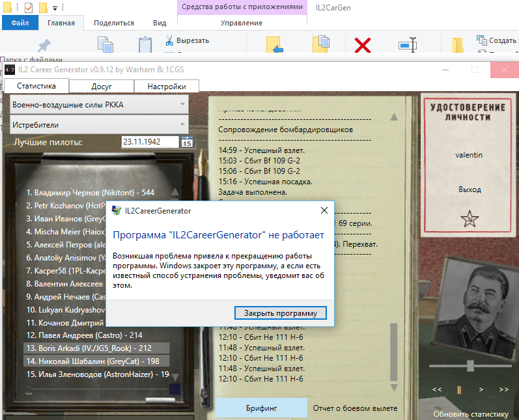Expand the Истребители dropdown
Image resolution: width=519 pixels, height=420 pixels.
(99, 125)
